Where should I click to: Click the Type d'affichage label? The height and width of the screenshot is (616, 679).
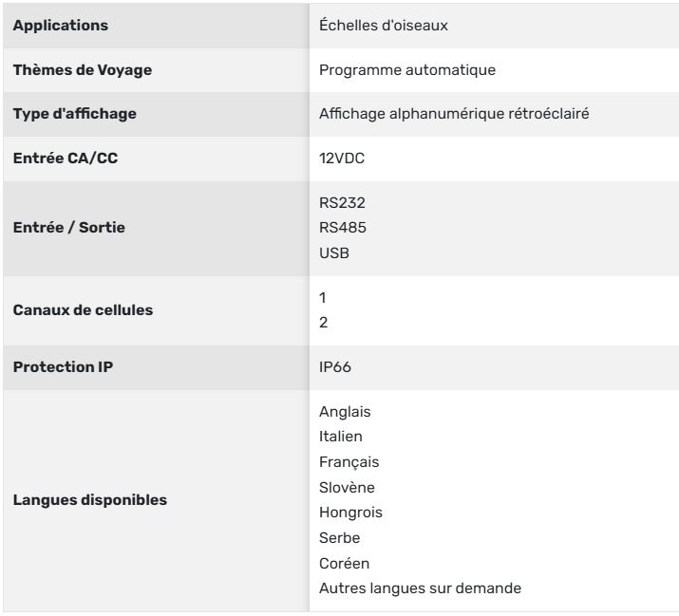pyautogui.click(x=75, y=114)
